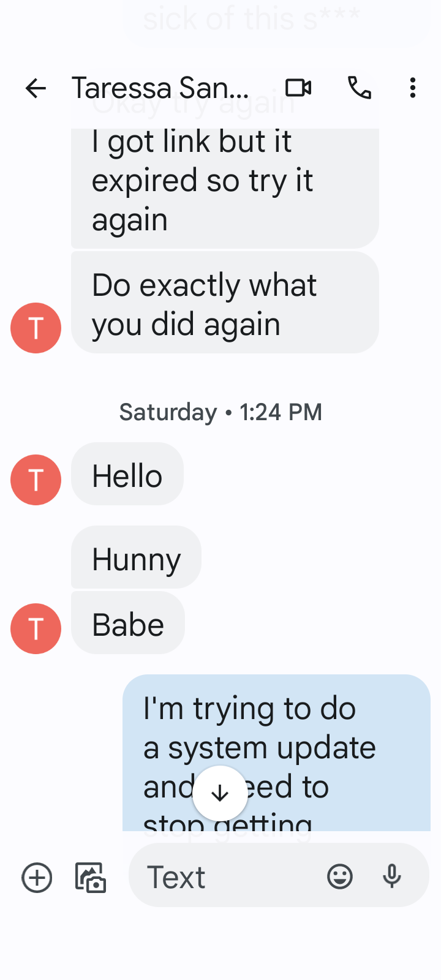This screenshot has width=441, height=980.
Task: Focus the Text message input field
Action: pyautogui.click(x=233, y=876)
